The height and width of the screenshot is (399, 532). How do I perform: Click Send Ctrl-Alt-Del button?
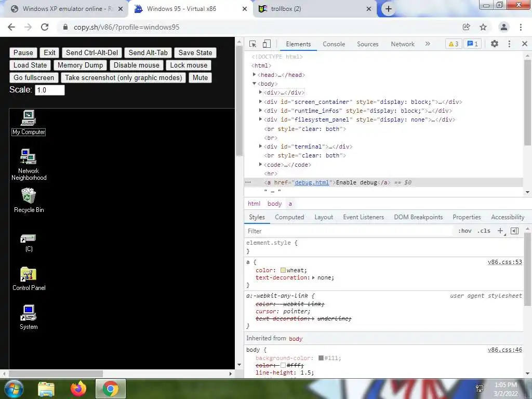pyautogui.click(x=92, y=52)
